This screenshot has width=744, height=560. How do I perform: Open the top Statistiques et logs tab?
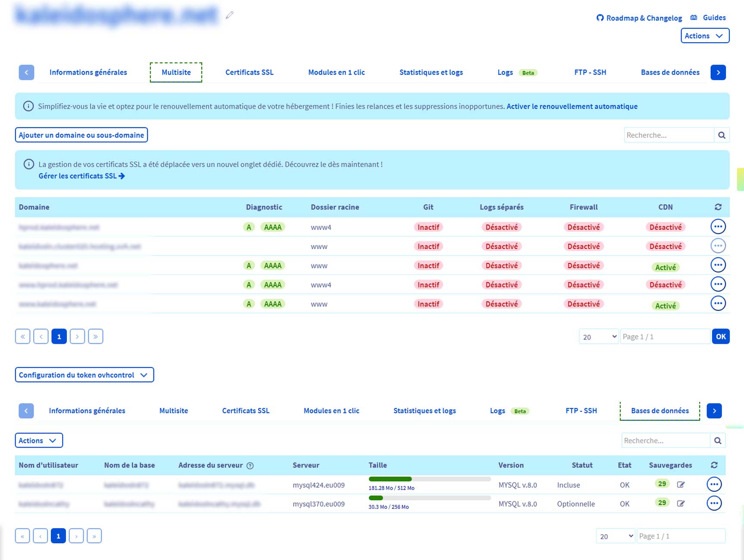pyautogui.click(x=431, y=72)
